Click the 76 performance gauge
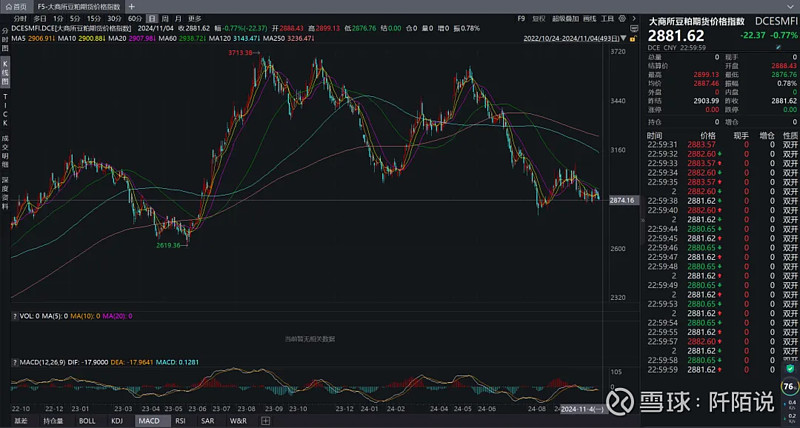The image size is (800, 428). click(790, 387)
